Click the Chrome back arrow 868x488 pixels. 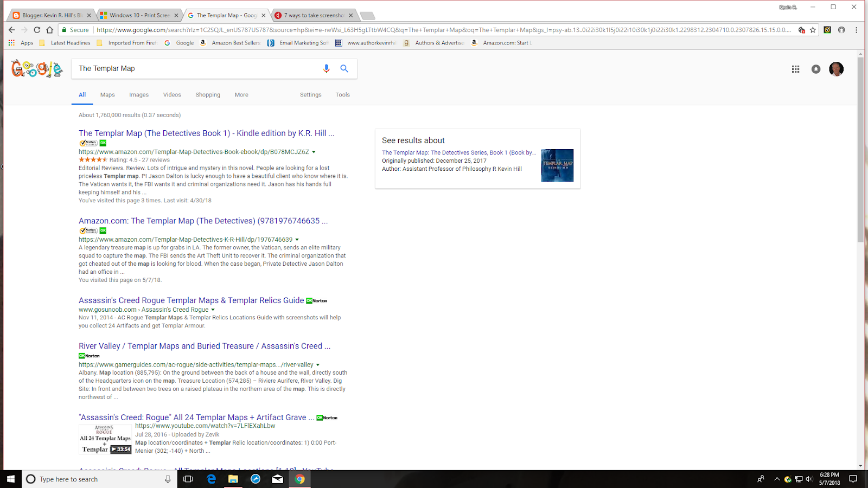(x=12, y=30)
